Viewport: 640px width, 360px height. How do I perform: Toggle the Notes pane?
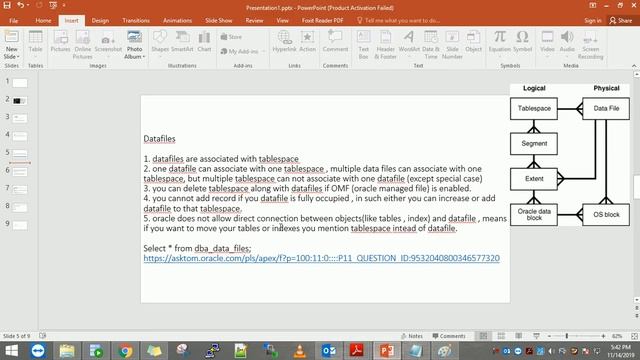pyautogui.click(x=412, y=336)
